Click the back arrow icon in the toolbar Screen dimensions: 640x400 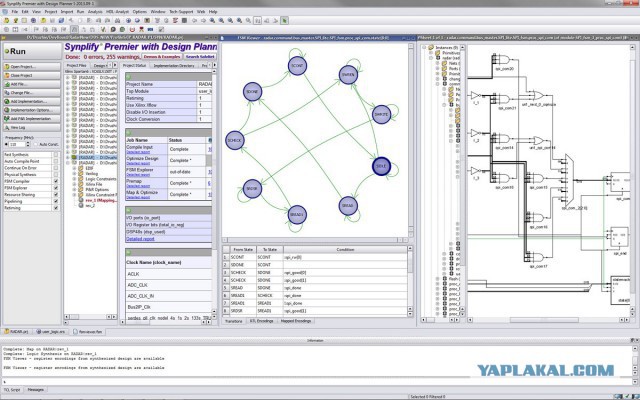[194, 20]
